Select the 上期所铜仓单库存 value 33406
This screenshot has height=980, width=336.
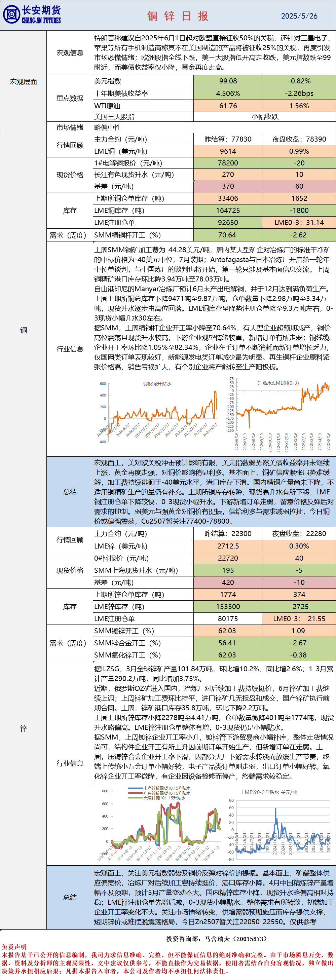[x=228, y=198]
